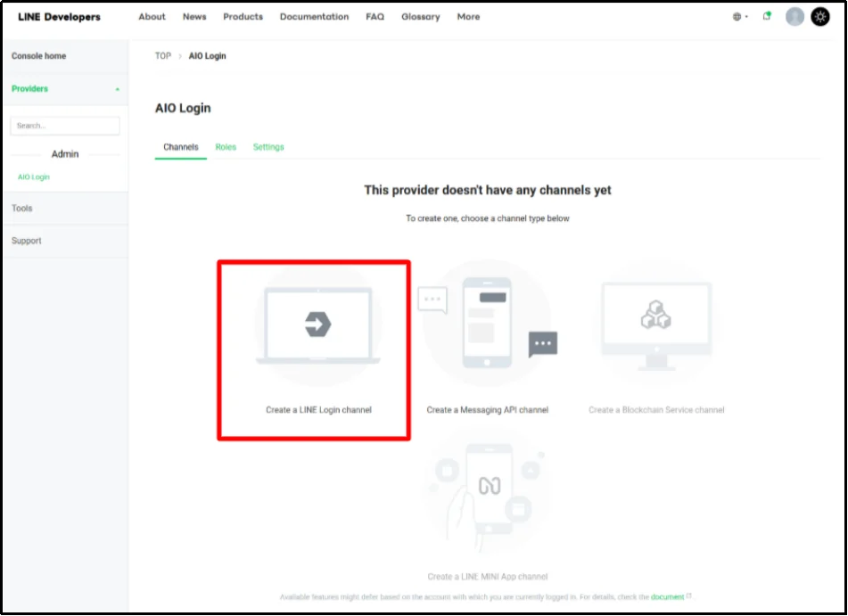
Task: Open the Documentation menu item
Action: 314,16
